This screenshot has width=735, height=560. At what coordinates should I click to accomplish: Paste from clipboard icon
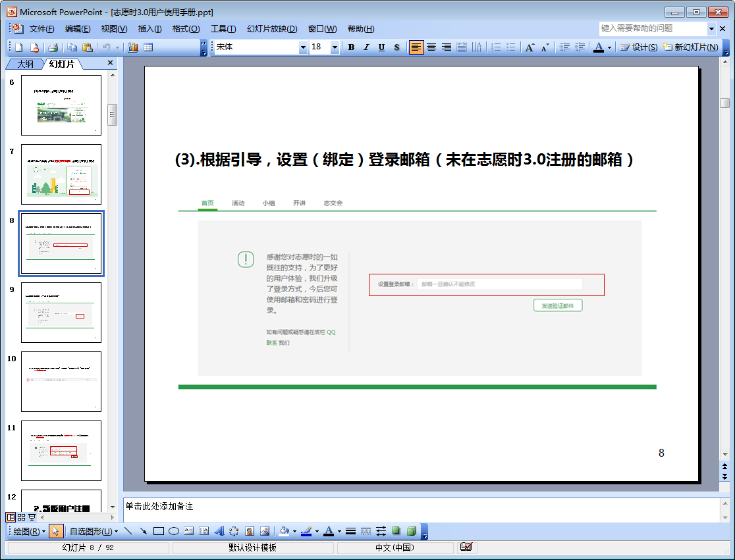87,47
